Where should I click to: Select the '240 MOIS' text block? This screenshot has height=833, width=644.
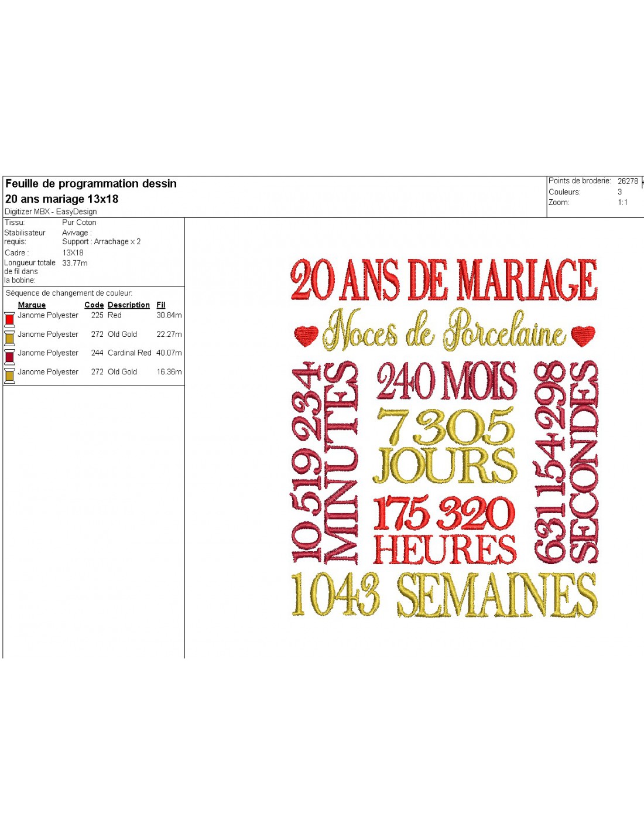(446, 381)
